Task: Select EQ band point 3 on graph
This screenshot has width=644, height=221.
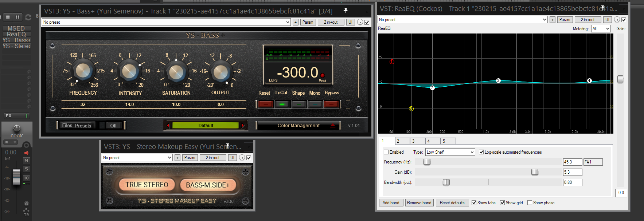Action: (x=498, y=80)
